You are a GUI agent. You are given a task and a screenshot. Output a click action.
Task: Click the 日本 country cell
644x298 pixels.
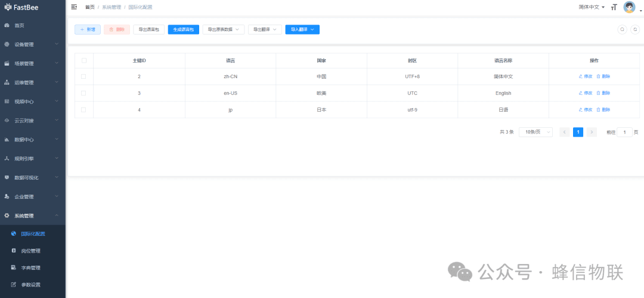tap(321, 110)
